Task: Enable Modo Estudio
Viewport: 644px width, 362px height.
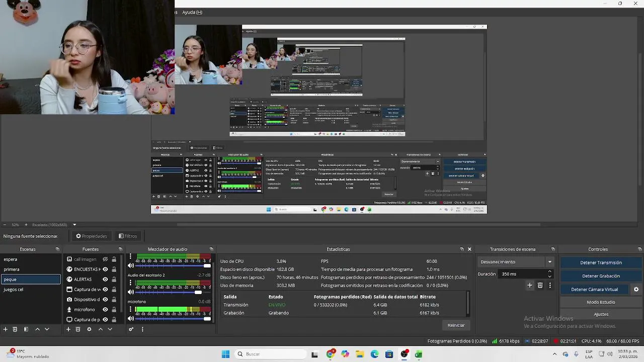Action: [x=601, y=302]
